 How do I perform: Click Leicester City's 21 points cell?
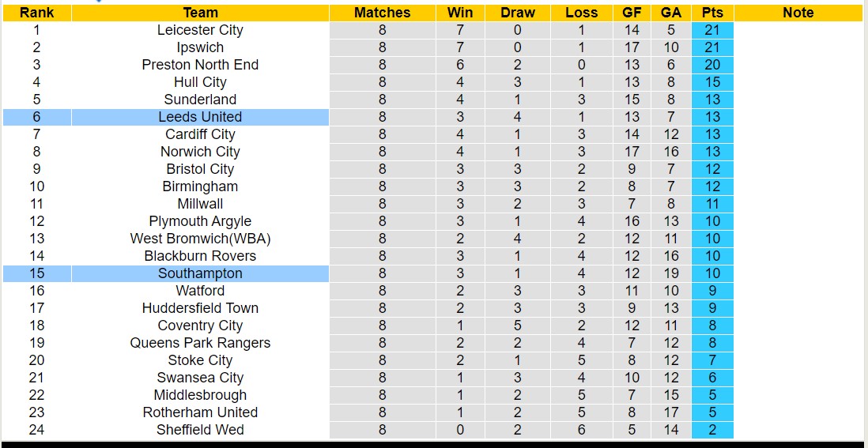coord(712,30)
